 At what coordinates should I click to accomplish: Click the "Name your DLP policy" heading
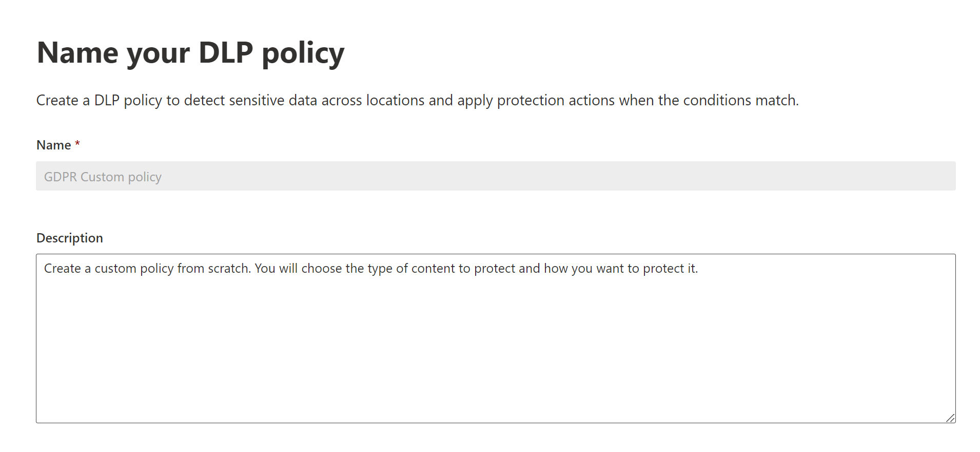190,52
